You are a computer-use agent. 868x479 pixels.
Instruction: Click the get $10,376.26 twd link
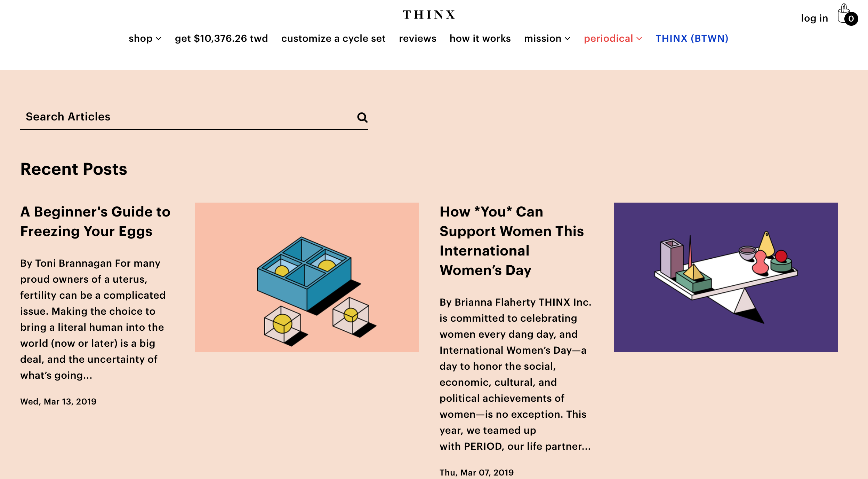pos(221,39)
